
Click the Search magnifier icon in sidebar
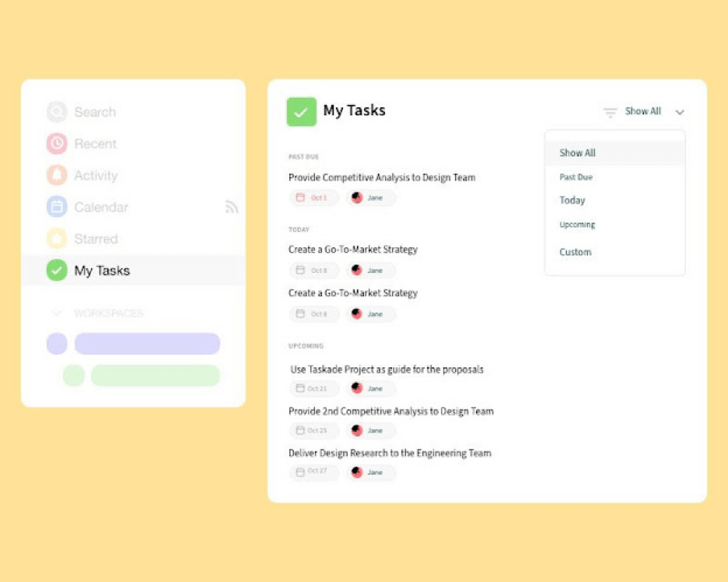pyautogui.click(x=57, y=112)
